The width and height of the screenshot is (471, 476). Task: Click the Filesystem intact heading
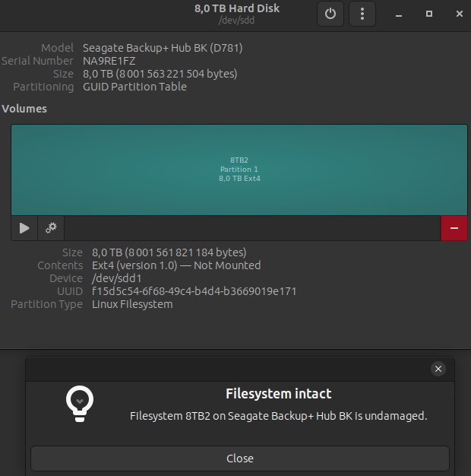point(278,394)
